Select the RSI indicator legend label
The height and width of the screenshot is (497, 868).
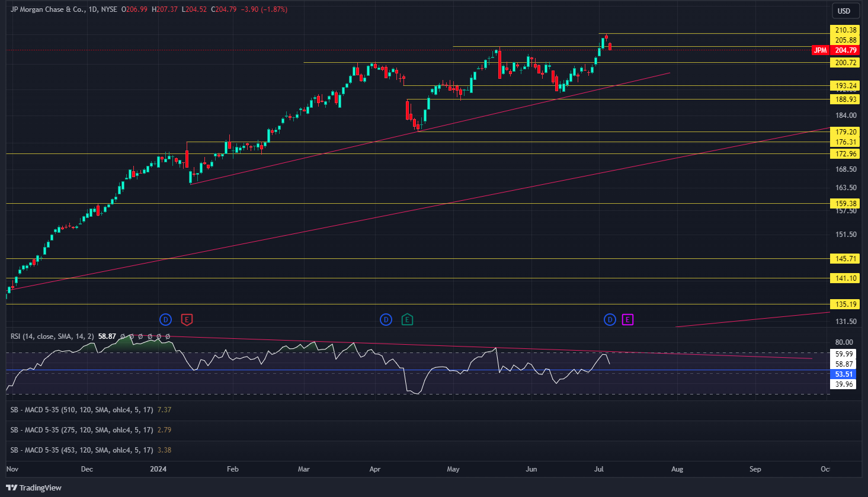(x=52, y=336)
